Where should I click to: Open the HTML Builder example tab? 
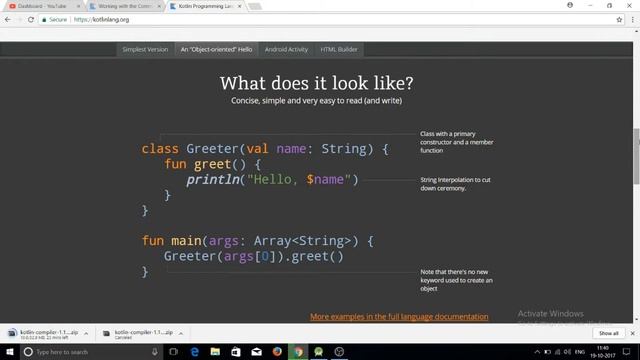pyautogui.click(x=339, y=49)
